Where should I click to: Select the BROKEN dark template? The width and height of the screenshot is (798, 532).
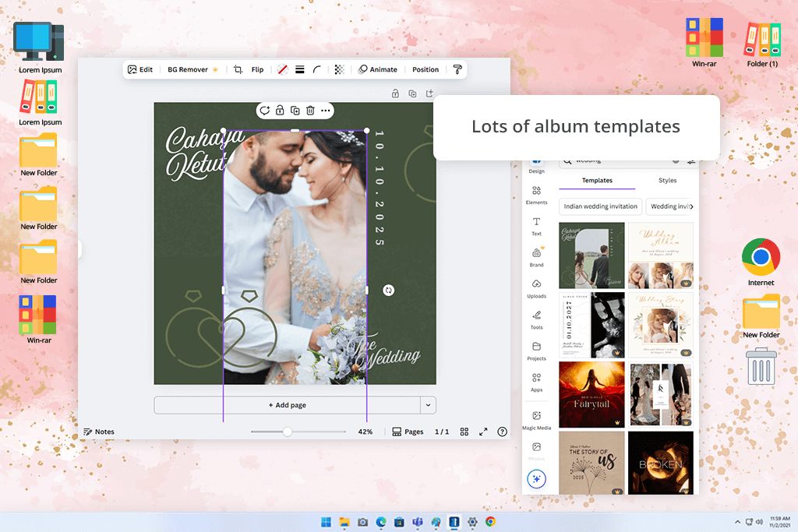[661, 463]
